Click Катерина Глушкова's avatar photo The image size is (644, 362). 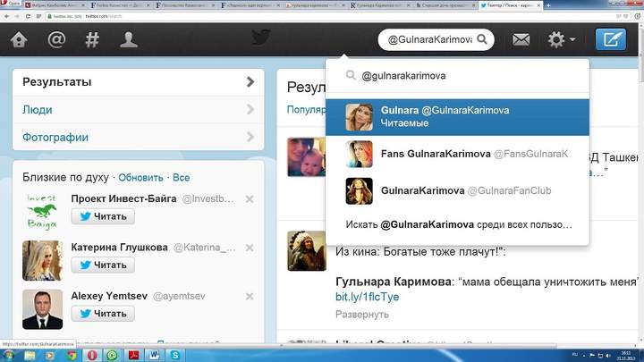[42, 261]
